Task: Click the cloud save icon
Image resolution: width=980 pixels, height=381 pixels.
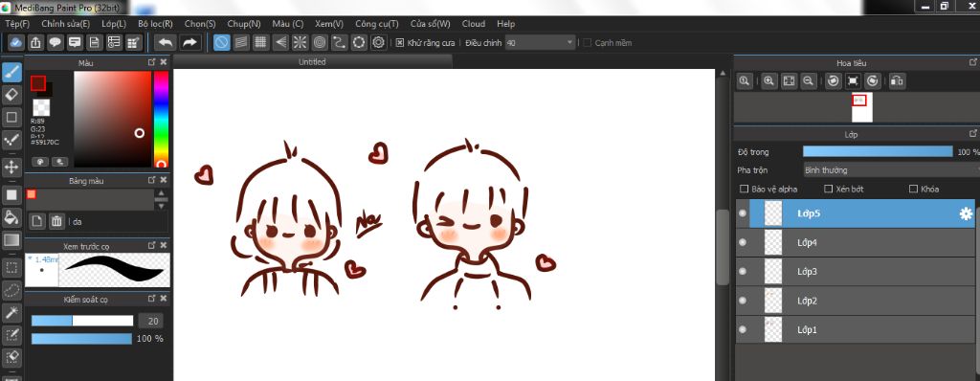Action: (x=16, y=42)
